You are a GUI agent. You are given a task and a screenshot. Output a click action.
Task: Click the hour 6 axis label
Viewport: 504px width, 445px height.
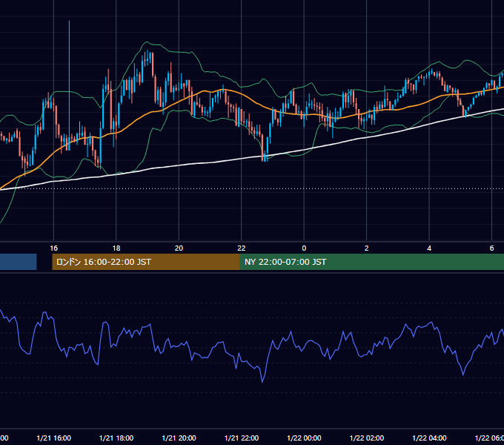pyautogui.click(x=491, y=248)
